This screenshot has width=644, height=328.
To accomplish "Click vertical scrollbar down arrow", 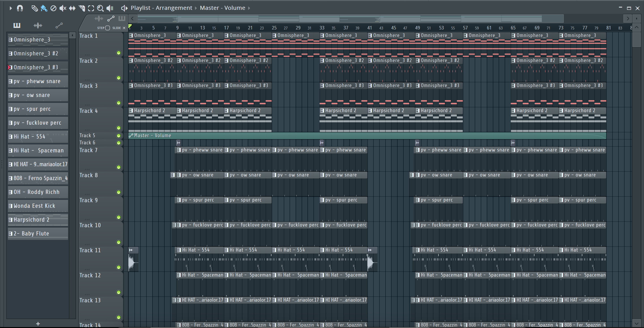I will coord(636,324).
